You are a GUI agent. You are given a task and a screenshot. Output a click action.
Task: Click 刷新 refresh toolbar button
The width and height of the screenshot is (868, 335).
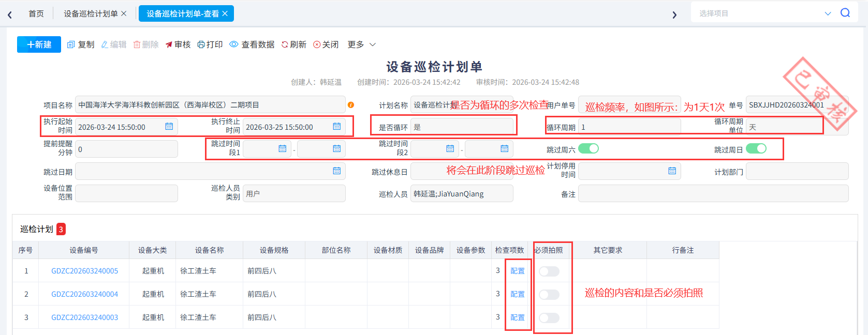[x=293, y=44]
